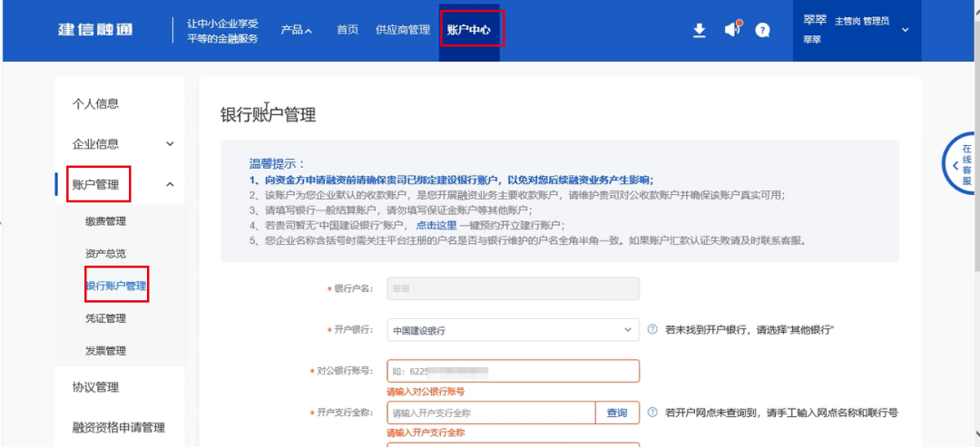Go to 首页 in the top navigation

tap(348, 30)
